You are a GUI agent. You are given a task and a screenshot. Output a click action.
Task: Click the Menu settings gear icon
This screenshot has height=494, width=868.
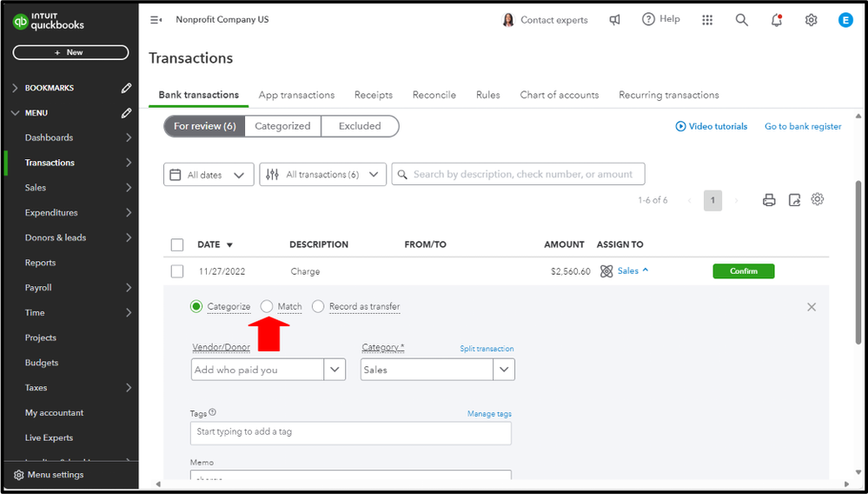coord(19,475)
